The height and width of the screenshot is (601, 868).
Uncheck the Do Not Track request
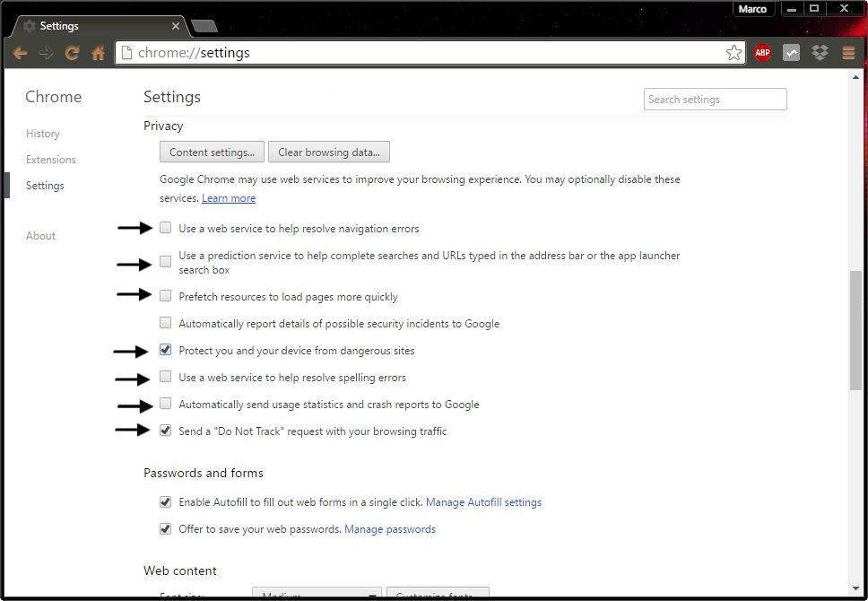166,431
